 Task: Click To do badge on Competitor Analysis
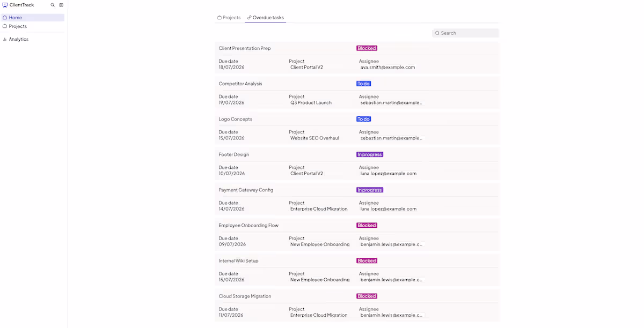coord(364,84)
